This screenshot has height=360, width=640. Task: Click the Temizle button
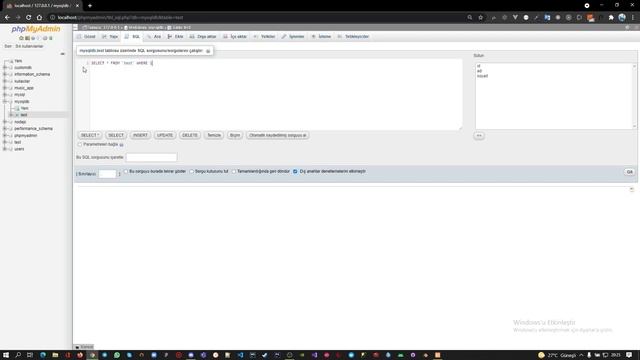[x=214, y=135]
